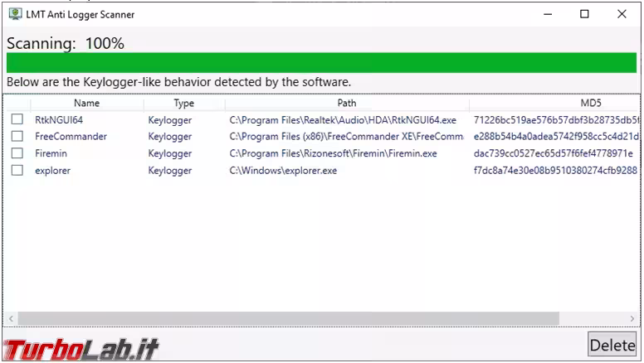
Task: Select the Firemin name cell
Action: [x=51, y=153]
